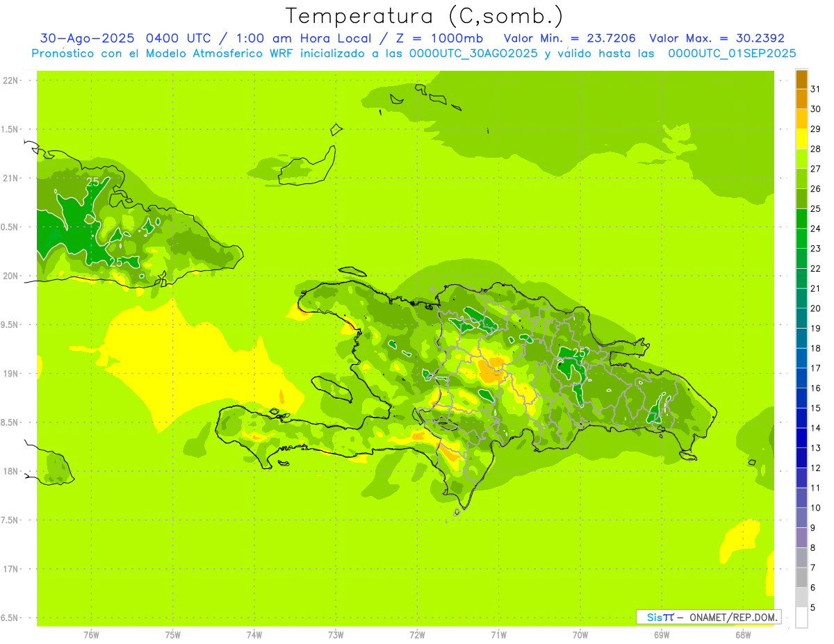This screenshot has height=644, width=834.
Task: Click the '72W' longitude label
Action: click(x=417, y=635)
